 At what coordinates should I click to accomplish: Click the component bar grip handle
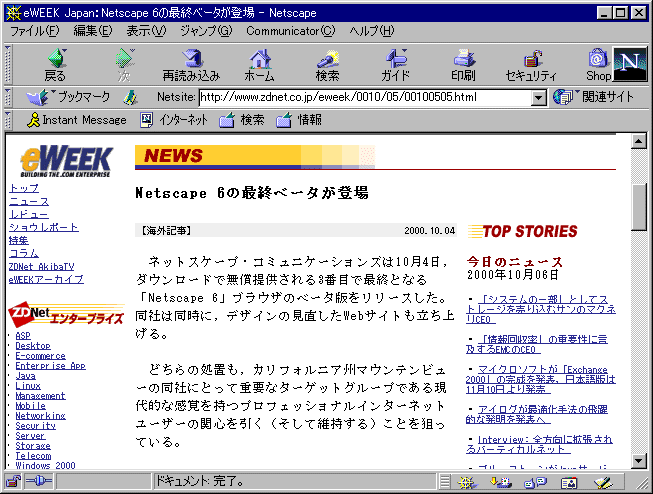click(445, 482)
